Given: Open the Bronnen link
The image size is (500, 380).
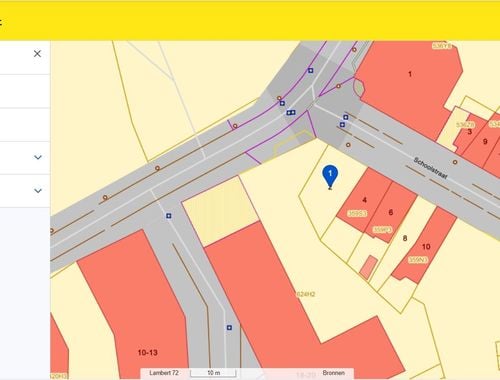Looking at the screenshot, I should pos(333,373).
